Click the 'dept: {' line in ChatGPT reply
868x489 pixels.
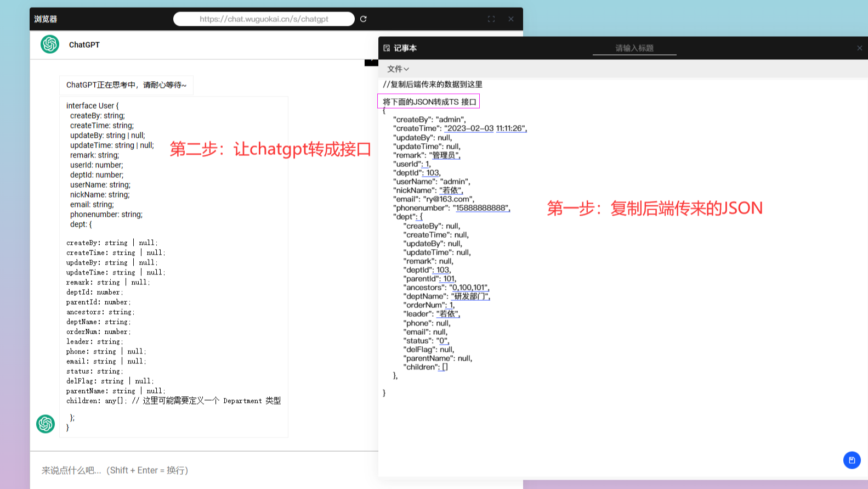point(81,224)
